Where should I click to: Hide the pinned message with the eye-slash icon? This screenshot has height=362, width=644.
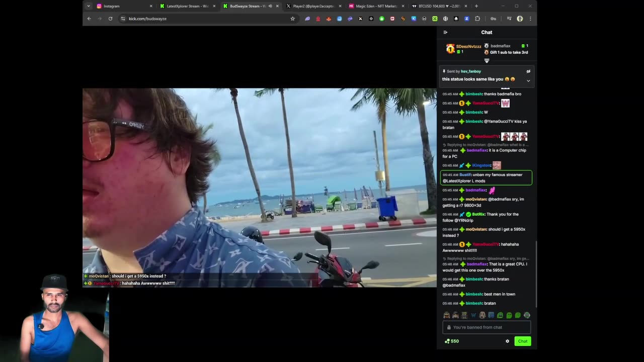coord(528,71)
